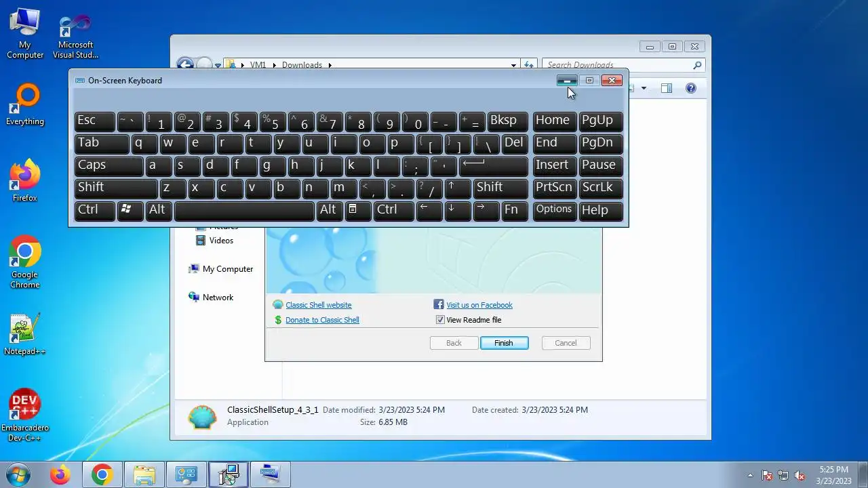
Task: Open Explorer help question mark icon
Action: pos(690,88)
